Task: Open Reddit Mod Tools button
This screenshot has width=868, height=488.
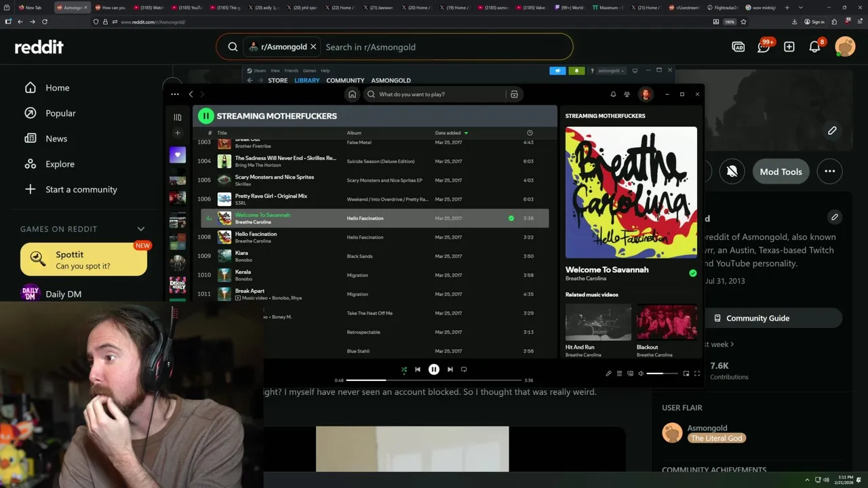Action: (x=781, y=171)
